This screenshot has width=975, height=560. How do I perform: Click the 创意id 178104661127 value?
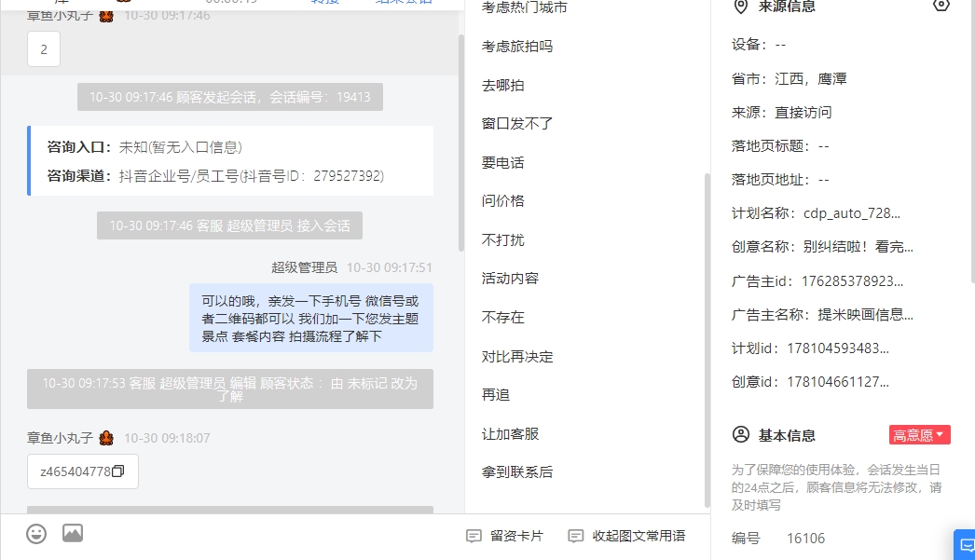pyautogui.click(x=838, y=382)
